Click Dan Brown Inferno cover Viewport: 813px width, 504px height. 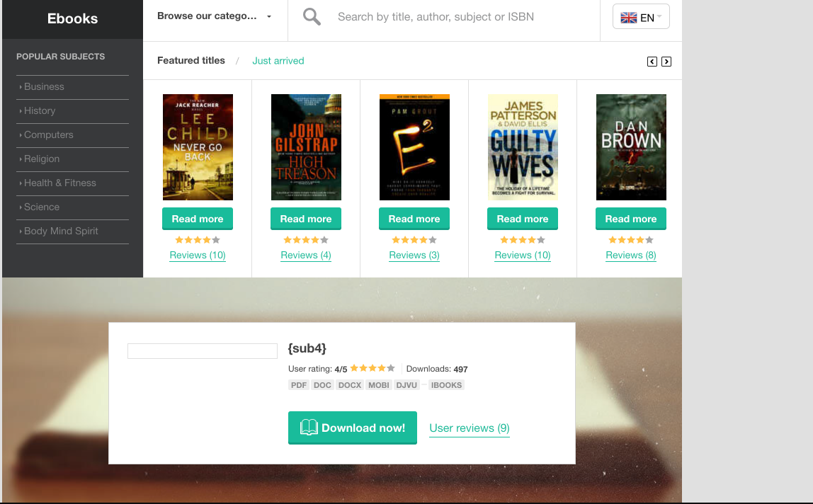point(631,147)
